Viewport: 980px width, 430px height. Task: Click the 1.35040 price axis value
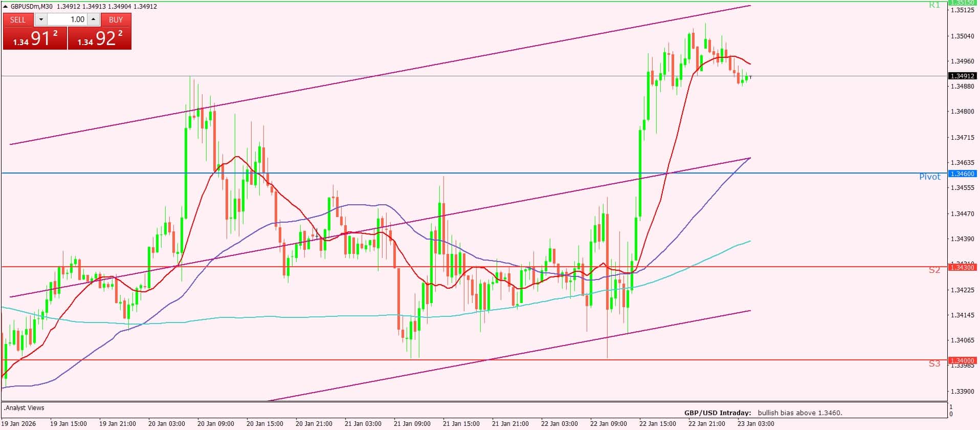(962, 36)
